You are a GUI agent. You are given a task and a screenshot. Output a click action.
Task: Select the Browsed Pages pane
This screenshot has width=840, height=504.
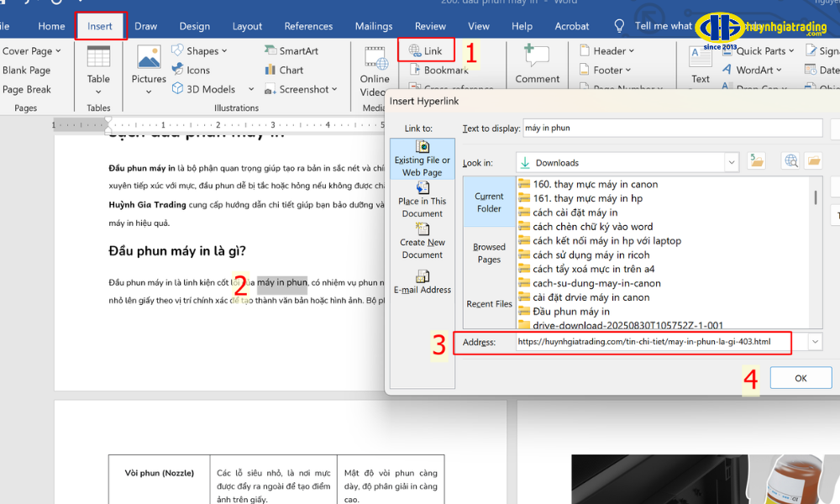click(x=489, y=254)
